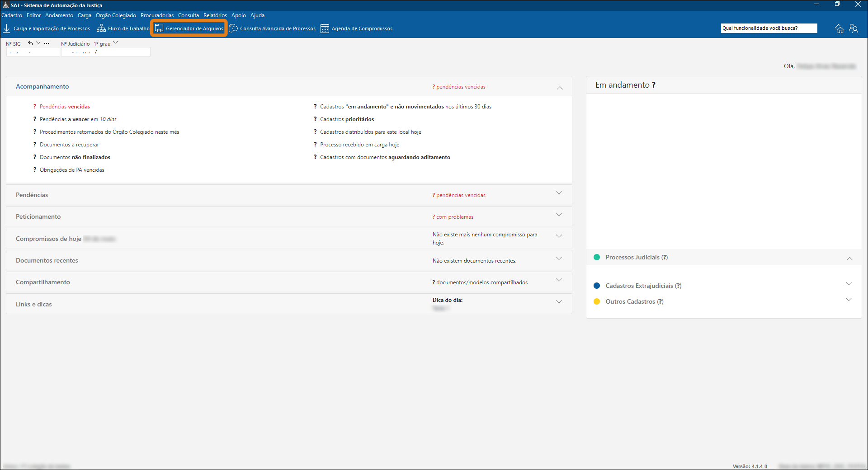This screenshot has width=868, height=470.
Task: Open the Consulta menu
Action: tap(189, 15)
